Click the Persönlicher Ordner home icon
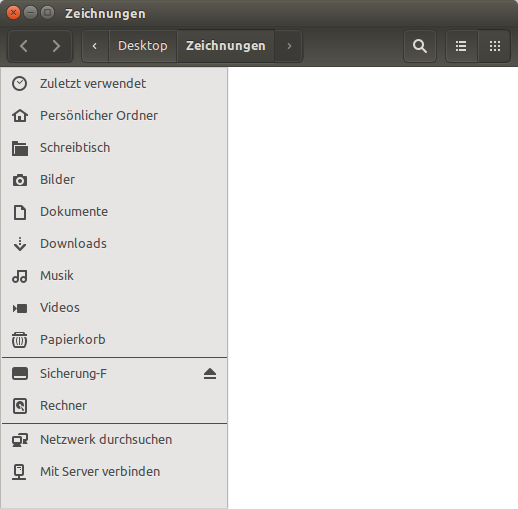518x509 pixels. pos(20,116)
